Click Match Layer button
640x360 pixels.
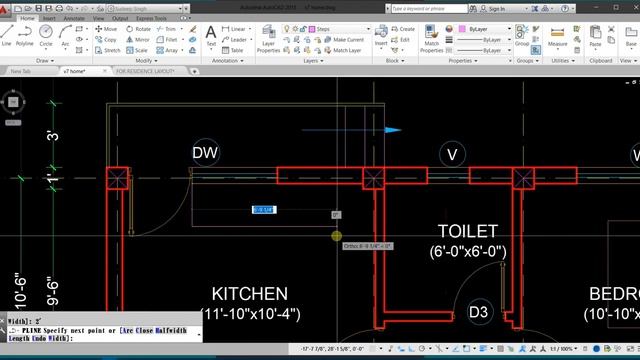tap(343, 50)
